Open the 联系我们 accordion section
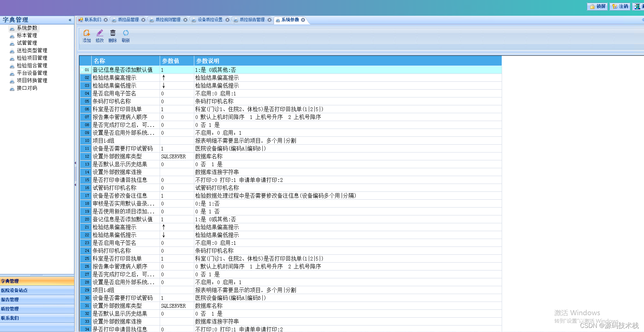The width and height of the screenshot is (644, 332). point(37,318)
